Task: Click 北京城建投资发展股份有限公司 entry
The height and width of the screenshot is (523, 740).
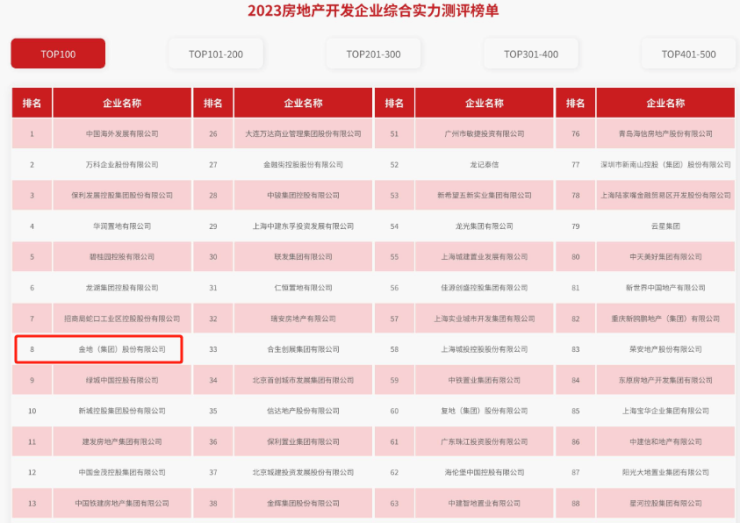Action: pos(303,472)
